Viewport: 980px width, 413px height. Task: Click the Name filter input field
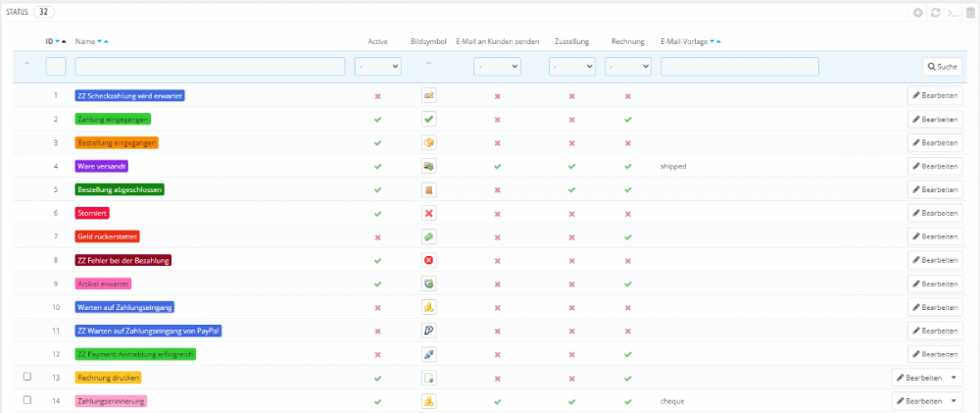pos(210,67)
